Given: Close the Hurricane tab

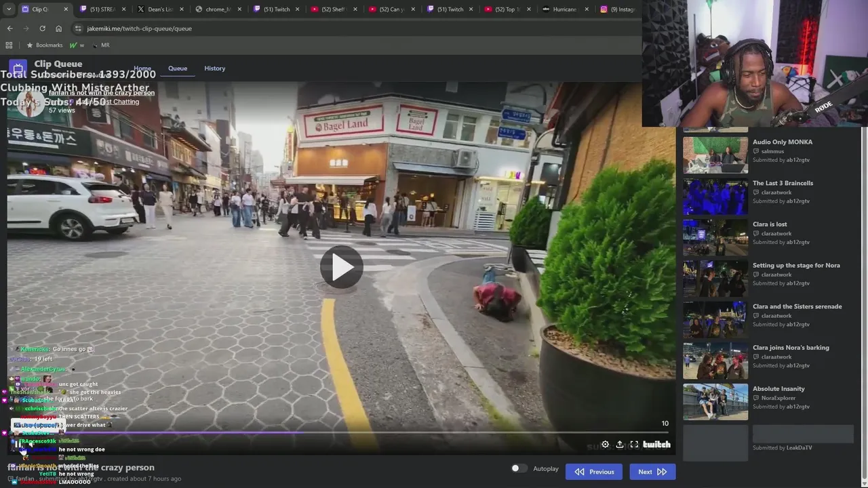Looking at the screenshot, I should [587, 9].
